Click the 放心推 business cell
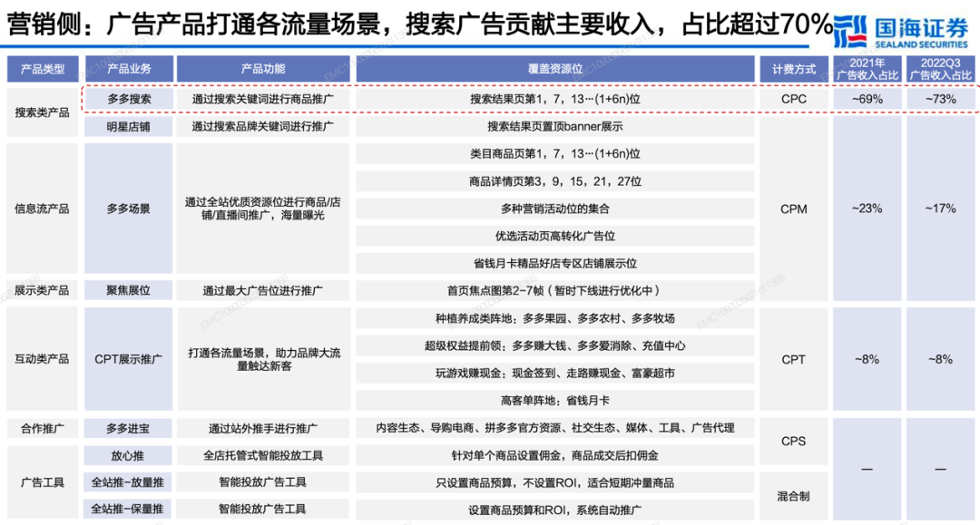The image size is (980, 525). (129, 456)
